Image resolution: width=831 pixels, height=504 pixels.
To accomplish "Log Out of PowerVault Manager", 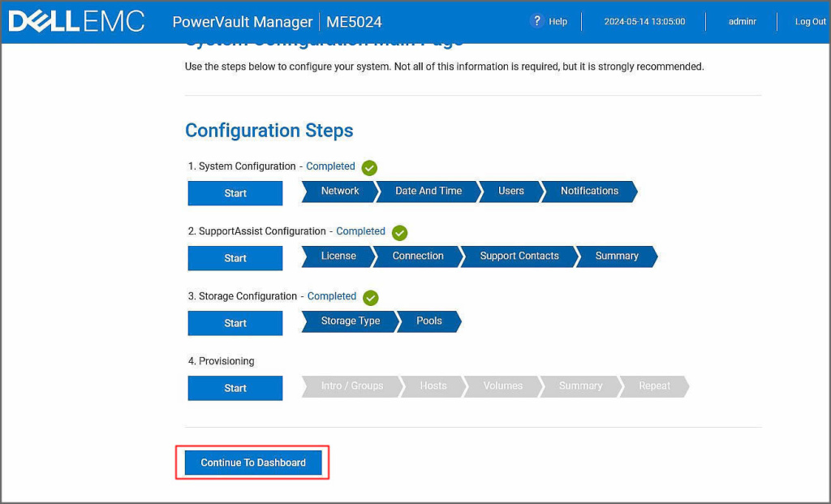I will 810,22.
